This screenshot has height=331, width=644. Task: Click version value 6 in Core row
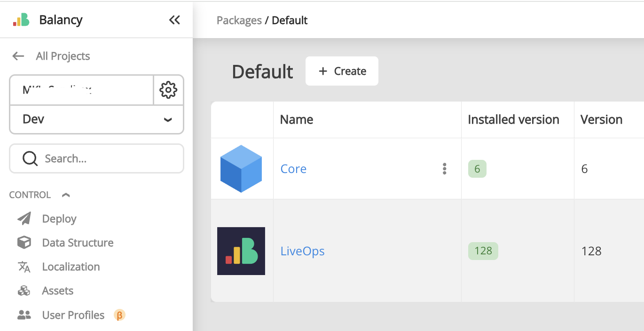pyautogui.click(x=584, y=169)
